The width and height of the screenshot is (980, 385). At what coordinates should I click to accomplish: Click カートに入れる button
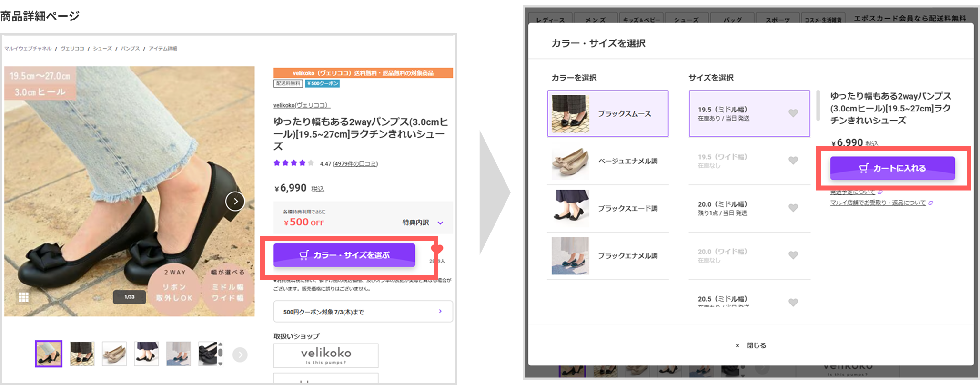coord(892,168)
